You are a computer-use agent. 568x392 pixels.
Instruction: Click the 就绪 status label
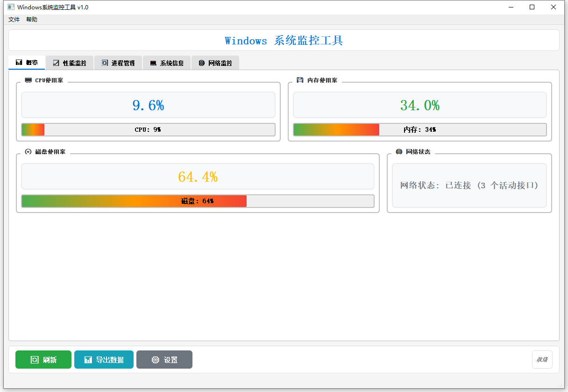pos(542,360)
